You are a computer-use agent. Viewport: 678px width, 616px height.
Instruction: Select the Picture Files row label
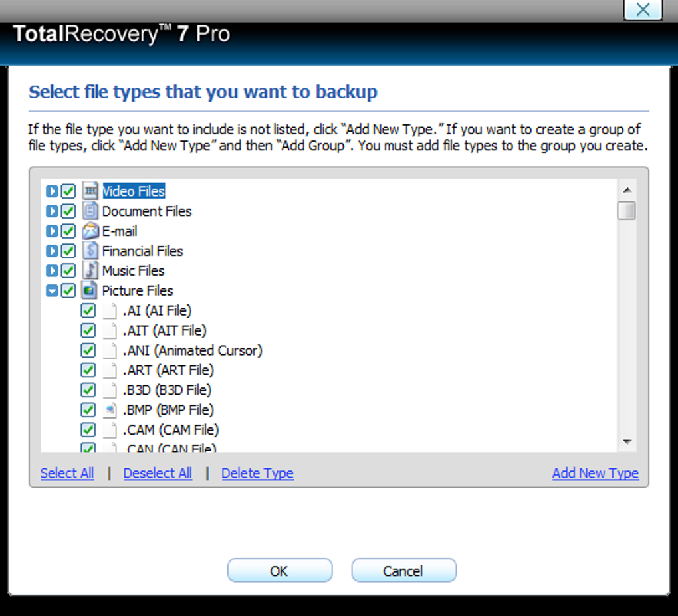(x=138, y=290)
